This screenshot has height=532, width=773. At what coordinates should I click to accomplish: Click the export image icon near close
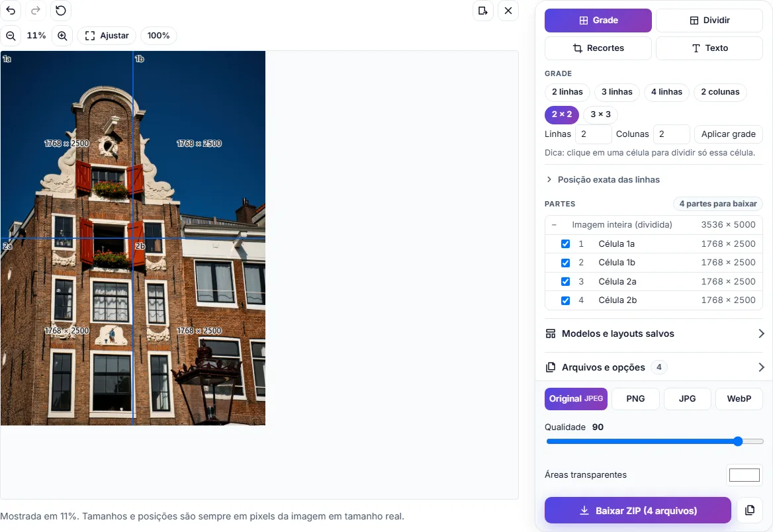pos(483,11)
